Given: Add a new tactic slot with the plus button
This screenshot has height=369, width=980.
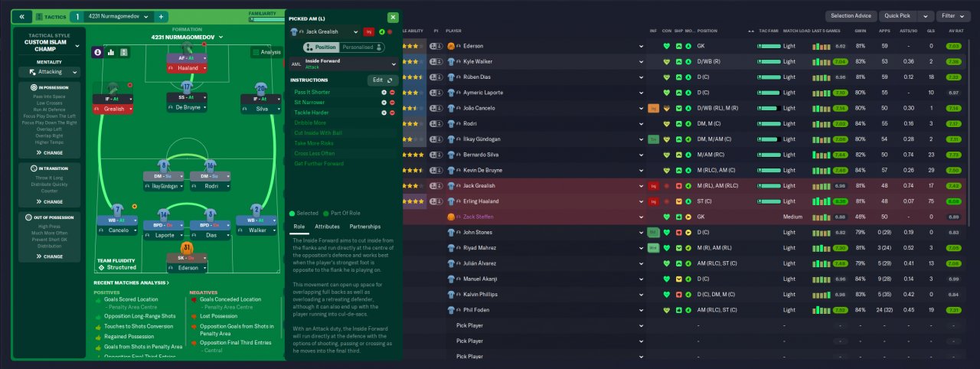Looking at the screenshot, I should 161,17.
